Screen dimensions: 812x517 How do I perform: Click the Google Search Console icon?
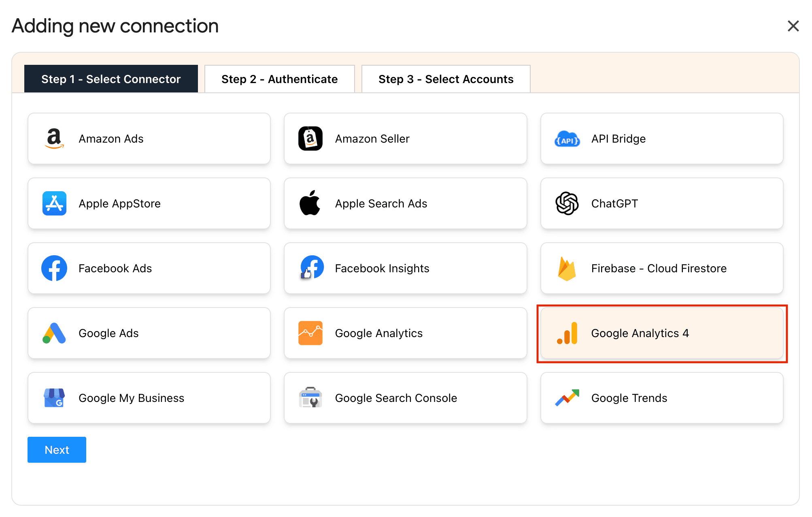pyautogui.click(x=310, y=398)
